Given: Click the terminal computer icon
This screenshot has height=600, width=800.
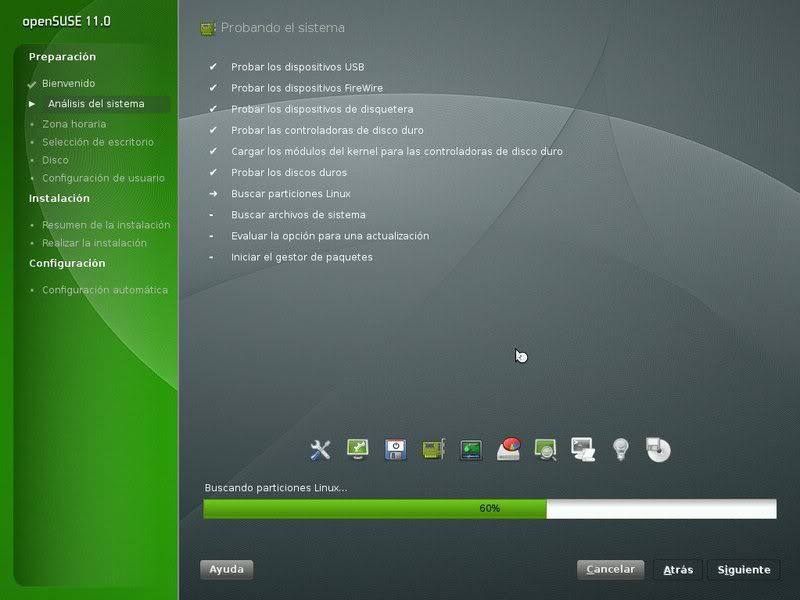Looking at the screenshot, I should pyautogui.click(x=583, y=449).
